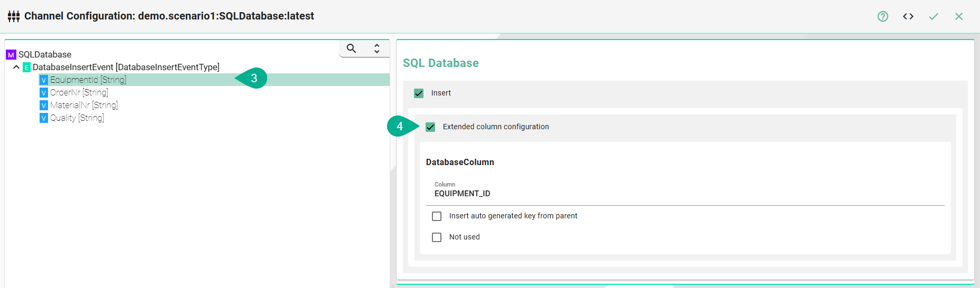The height and width of the screenshot is (288, 980).
Task: Select SQLDatabase root node in tree
Action: pyautogui.click(x=45, y=54)
